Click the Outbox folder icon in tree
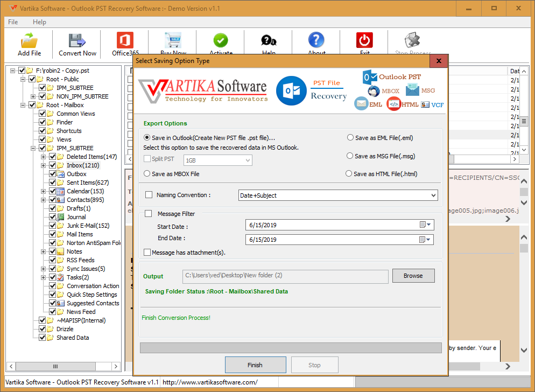 point(60,174)
